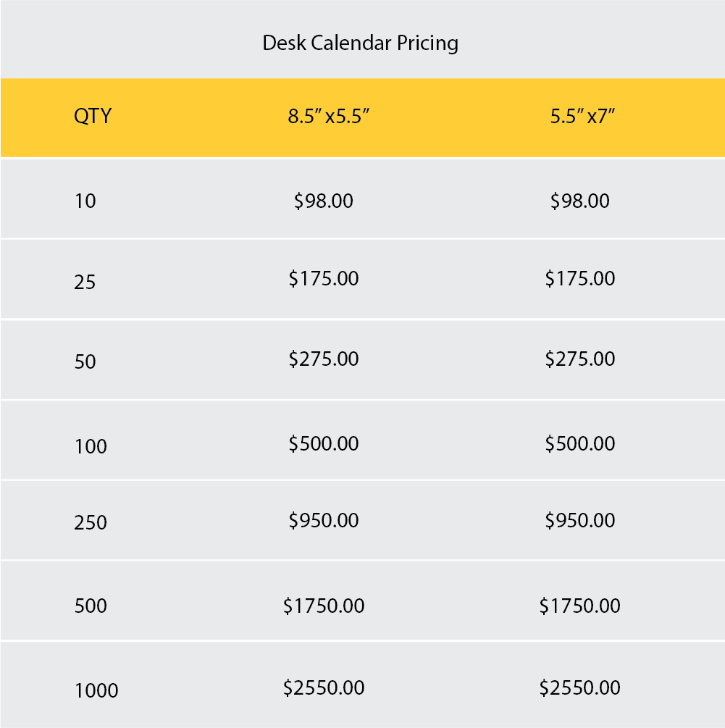
Task: Click $500.00 in the 5.5″ x7″ column
Action: [x=579, y=443]
